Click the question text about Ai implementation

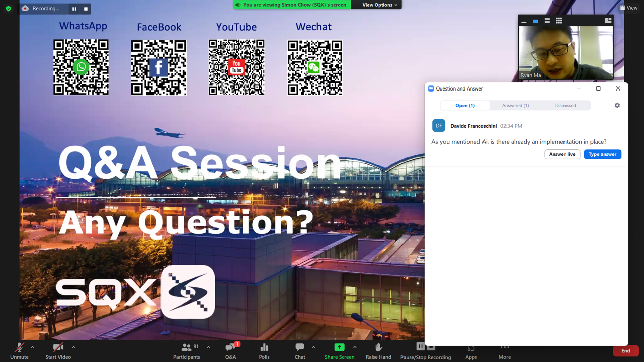click(519, 142)
